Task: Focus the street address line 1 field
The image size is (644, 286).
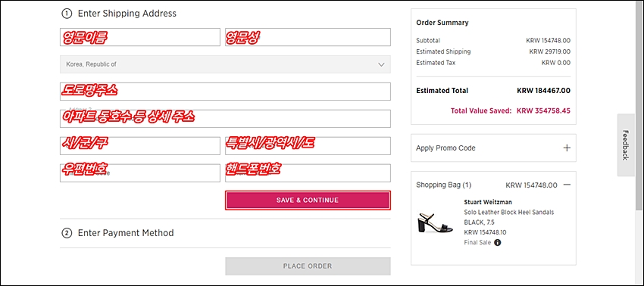Action: coord(225,92)
